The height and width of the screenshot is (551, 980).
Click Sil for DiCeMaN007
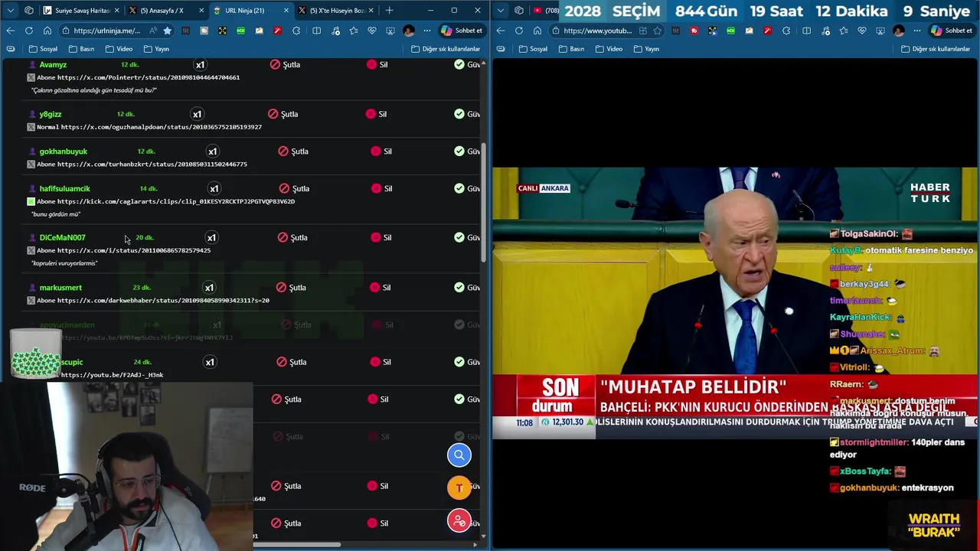(x=381, y=237)
